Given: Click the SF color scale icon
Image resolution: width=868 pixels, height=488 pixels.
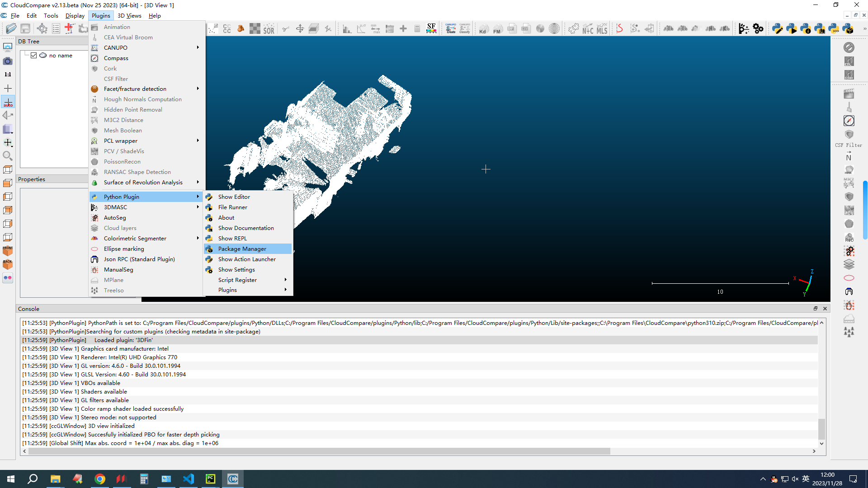Looking at the screenshot, I should (x=431, y=29).
